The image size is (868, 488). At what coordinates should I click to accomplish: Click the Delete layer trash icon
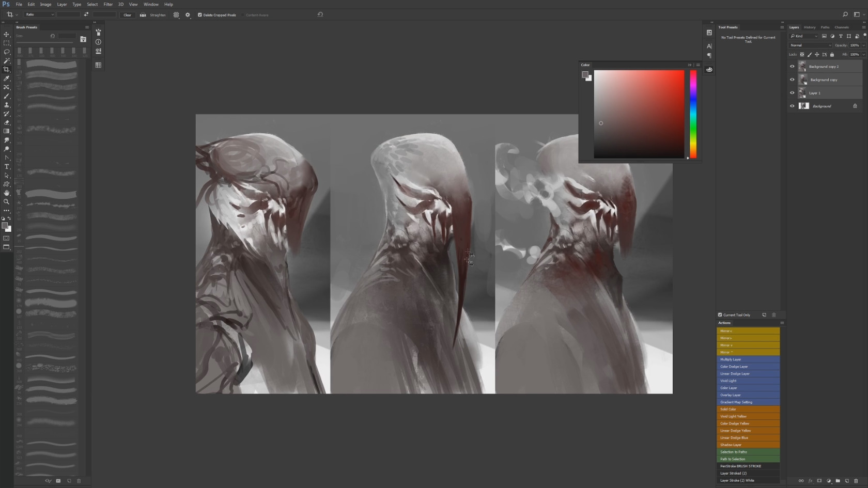856,481
